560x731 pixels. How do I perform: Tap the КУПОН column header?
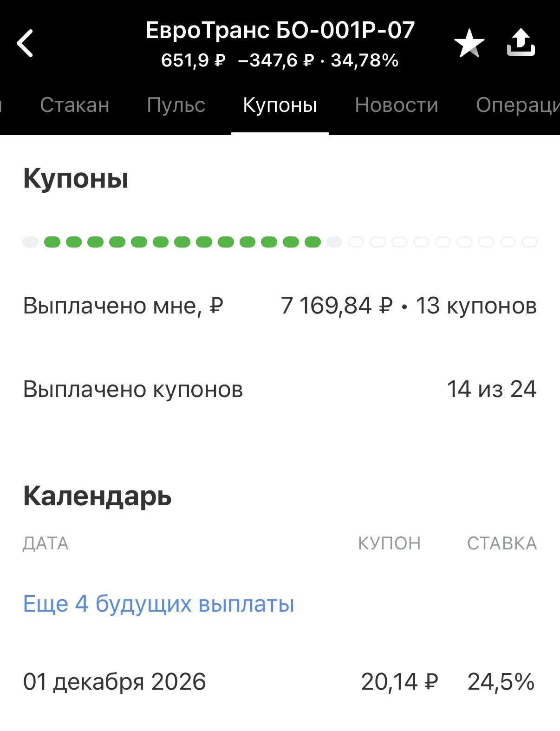[389, 543]
